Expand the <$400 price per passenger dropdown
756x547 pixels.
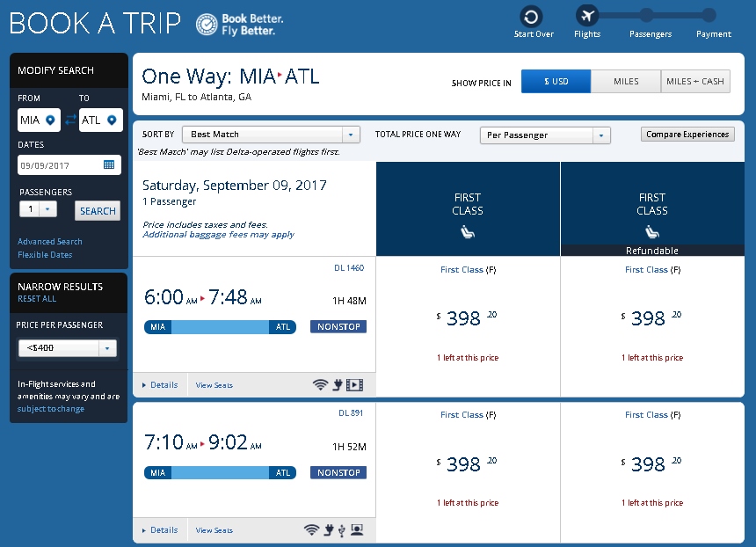tap(68, 348)
